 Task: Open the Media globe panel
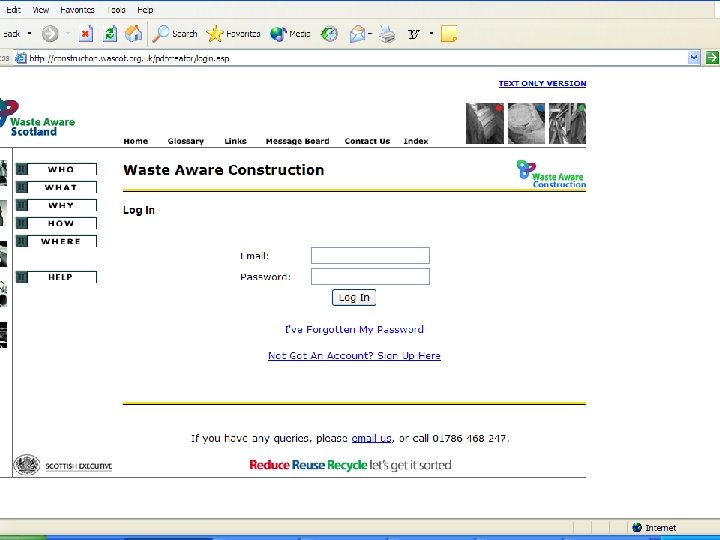coord(290,34)
